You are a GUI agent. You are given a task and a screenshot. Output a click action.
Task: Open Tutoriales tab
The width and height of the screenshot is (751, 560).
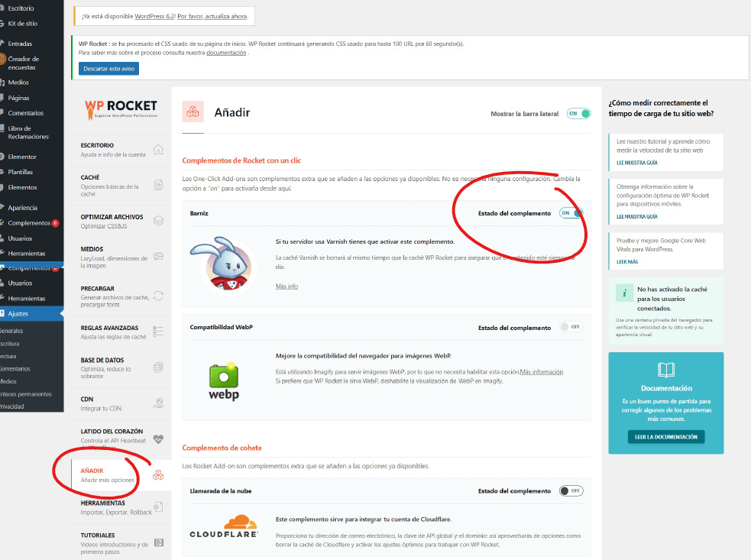coord(121,543)
